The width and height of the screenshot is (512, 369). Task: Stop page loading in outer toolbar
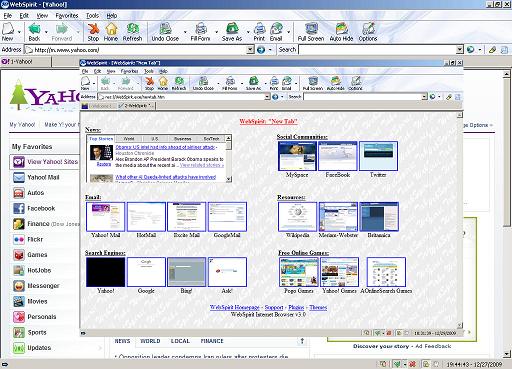93,32
